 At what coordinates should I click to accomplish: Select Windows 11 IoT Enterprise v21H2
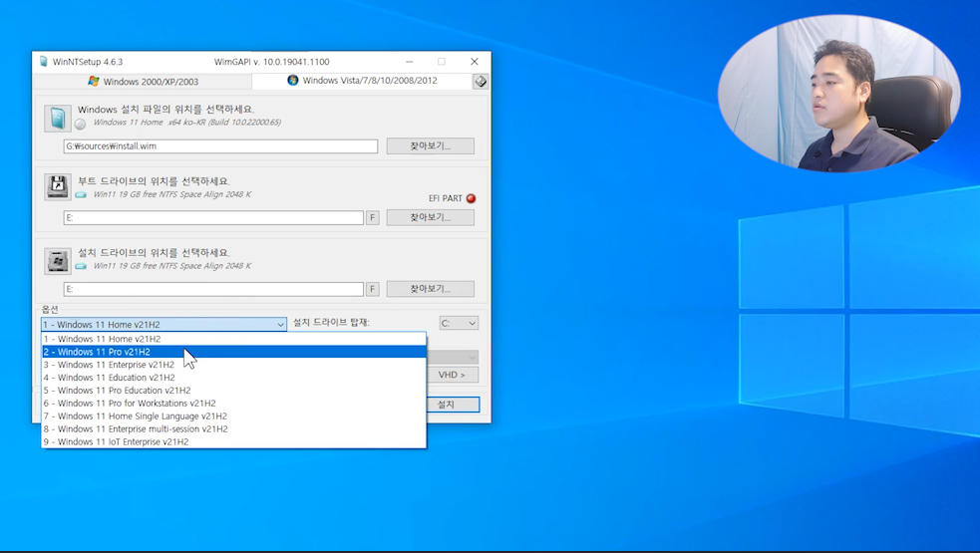click(233, 441)
